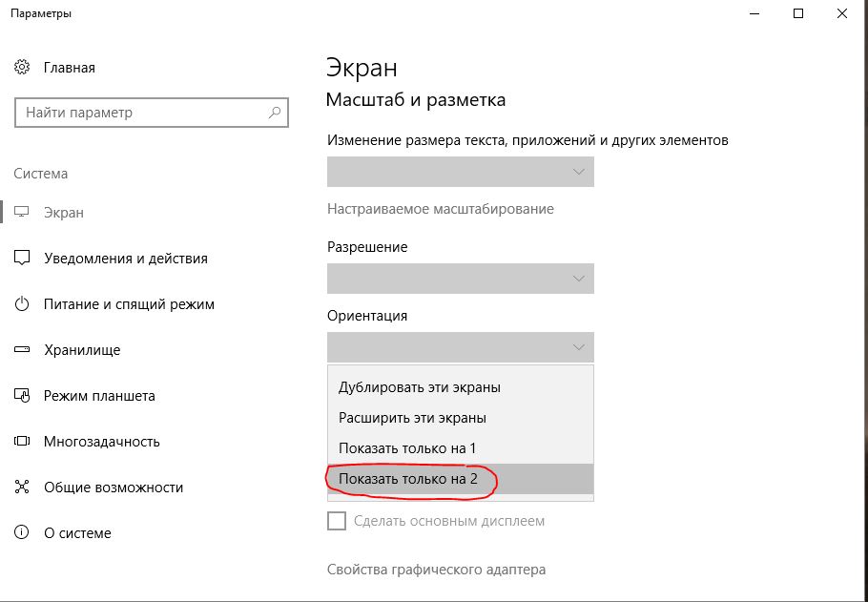Viewport: 868px width, 602px height.
Task: Open Настраиваемое масштабирование link
Action: point(440,209)
